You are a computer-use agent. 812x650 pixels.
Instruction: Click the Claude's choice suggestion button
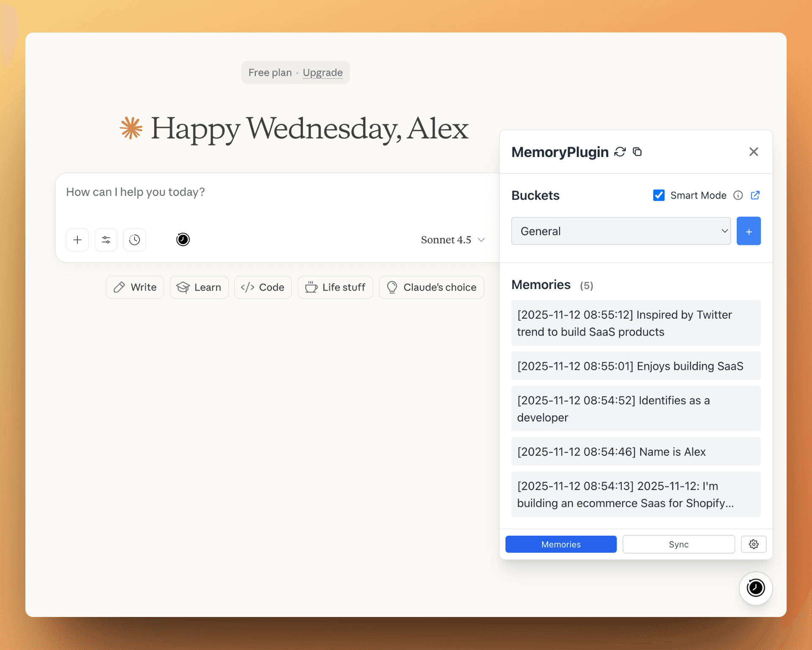(x=431, y=287)
